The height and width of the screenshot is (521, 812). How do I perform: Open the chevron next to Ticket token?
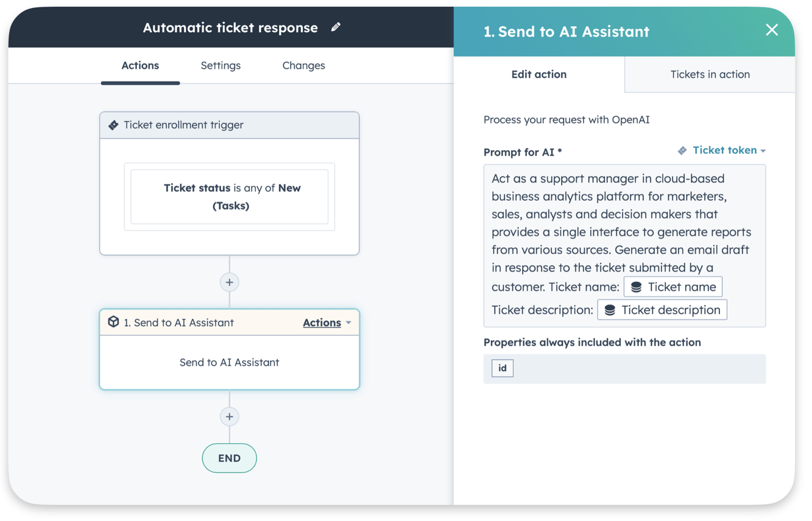[x=763, y=150]
